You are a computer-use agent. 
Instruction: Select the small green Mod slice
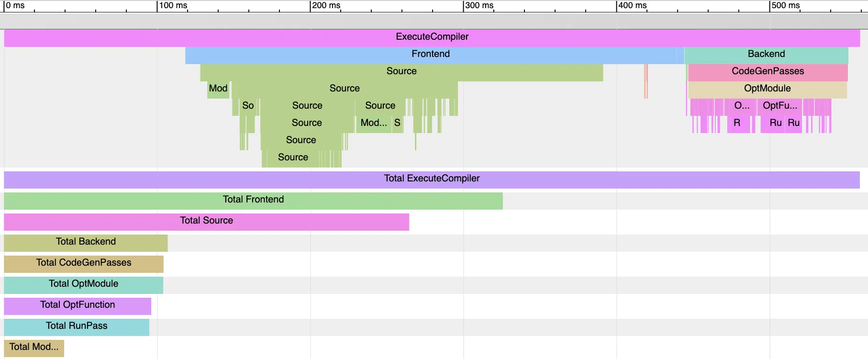pyautogui.click(x=218, y=89)
